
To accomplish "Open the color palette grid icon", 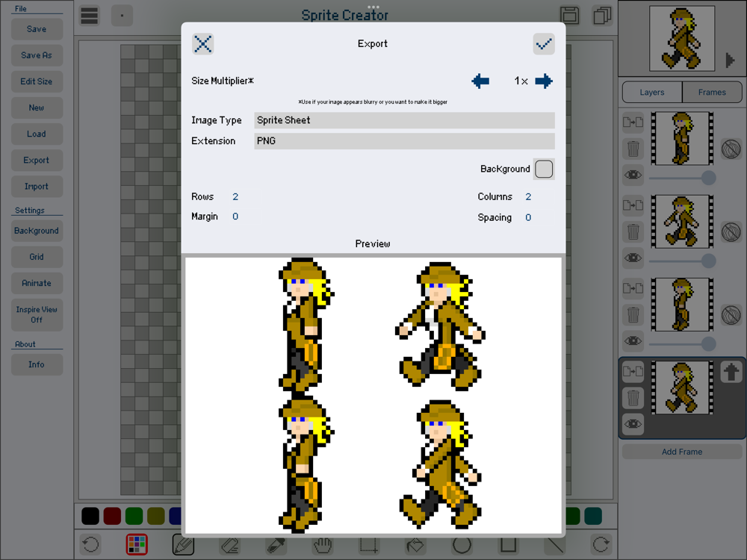I will coord(137,544).
